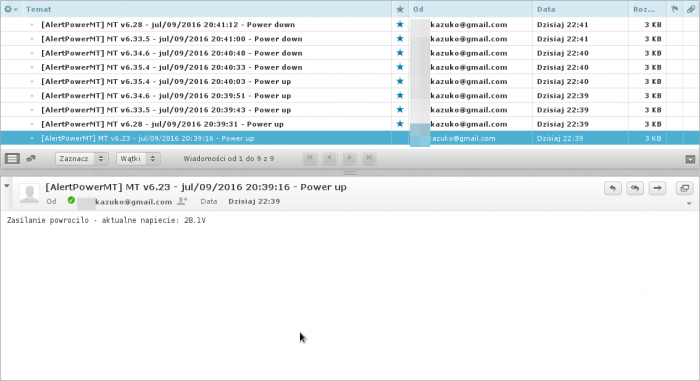Expand header details small arrow
Image resolution: width=700 pixels, height=381 pixels.
pyautogui.click(x=689, y=204)
